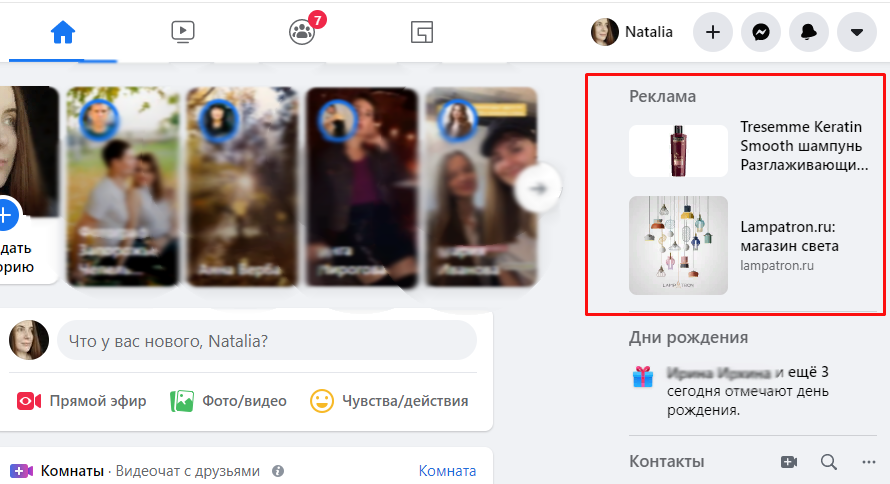
Task: Open the third story card
Action: pyautogui.click(x=362, y=186)
